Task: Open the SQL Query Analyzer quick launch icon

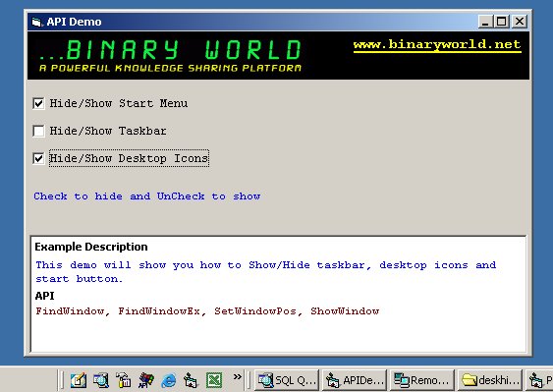Action: tap(101, 380)
